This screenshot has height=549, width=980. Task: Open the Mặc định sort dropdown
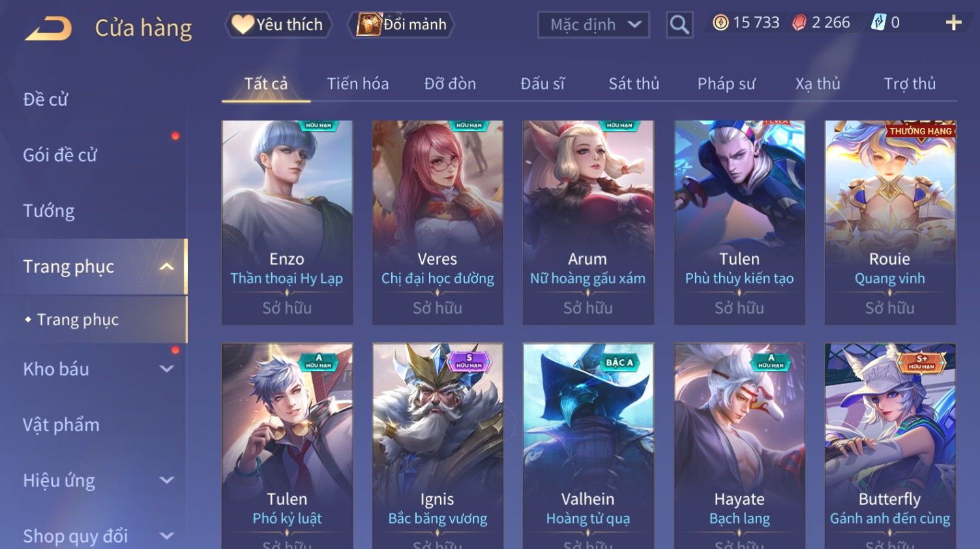(x=593, y=25)
